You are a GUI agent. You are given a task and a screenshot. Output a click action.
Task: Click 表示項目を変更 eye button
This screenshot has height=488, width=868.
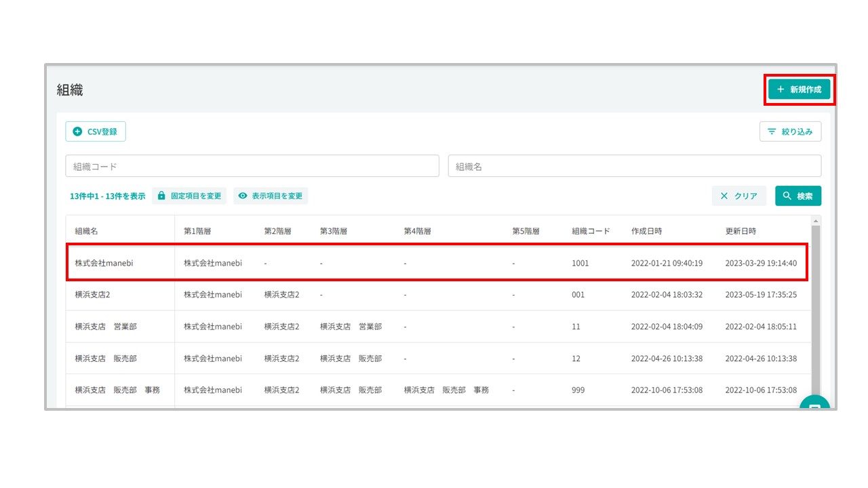click(x=271, y=196)
